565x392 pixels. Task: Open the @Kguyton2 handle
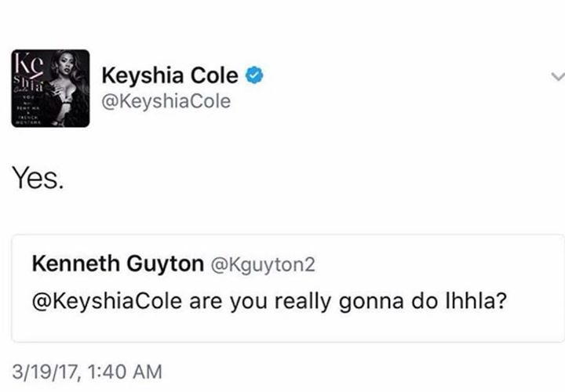263,264
